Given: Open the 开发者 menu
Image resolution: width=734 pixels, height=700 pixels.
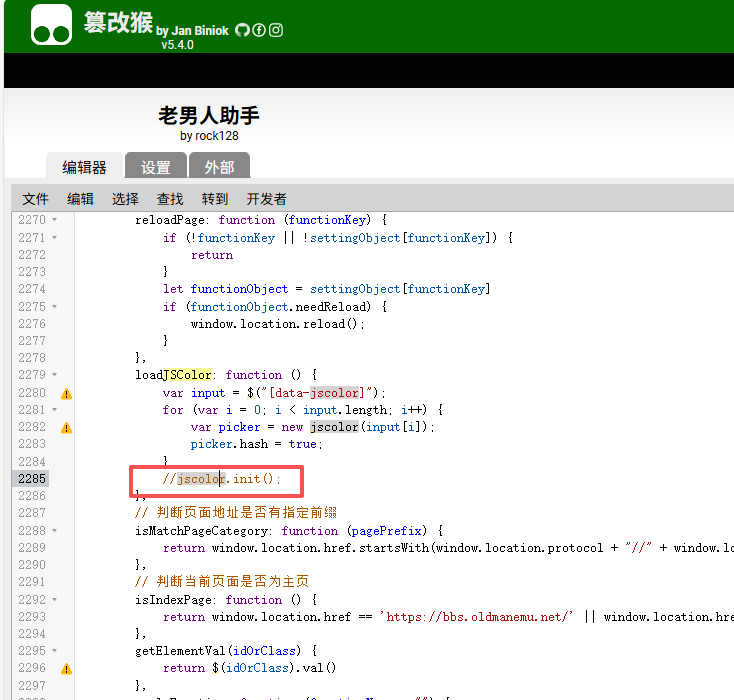Looking at the screenshot, I should [266, 199].
